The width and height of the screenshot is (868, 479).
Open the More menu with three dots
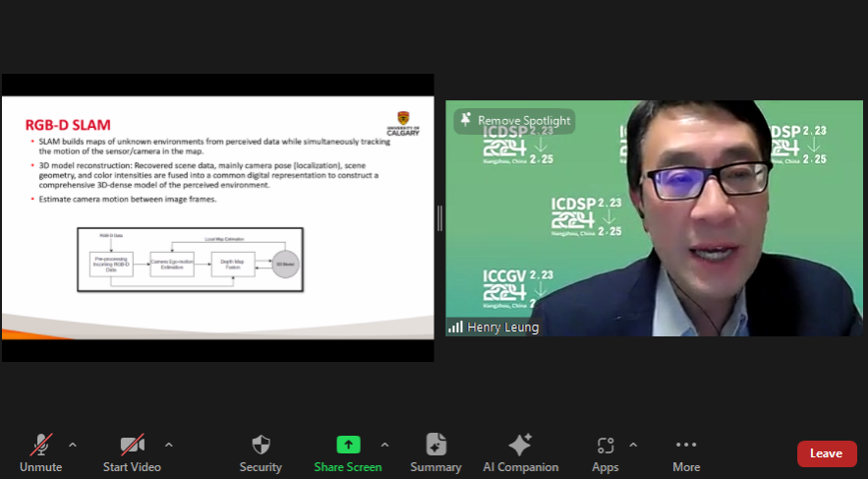point(686,451)
